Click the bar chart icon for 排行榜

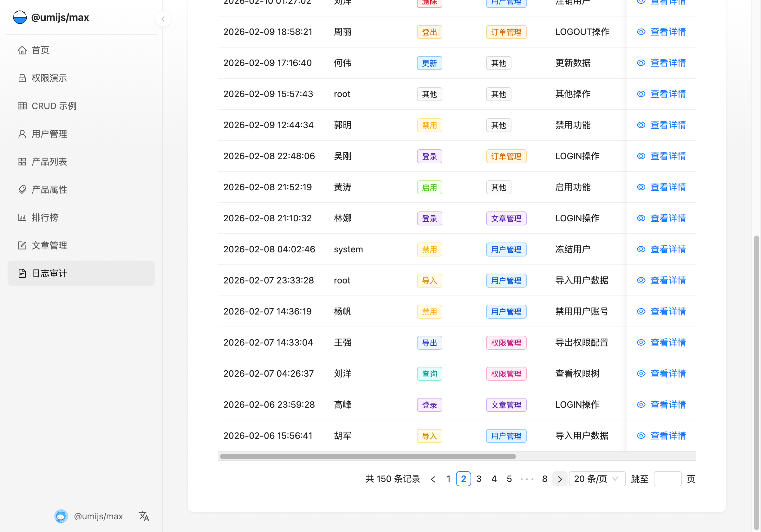(x=22, y=217)
